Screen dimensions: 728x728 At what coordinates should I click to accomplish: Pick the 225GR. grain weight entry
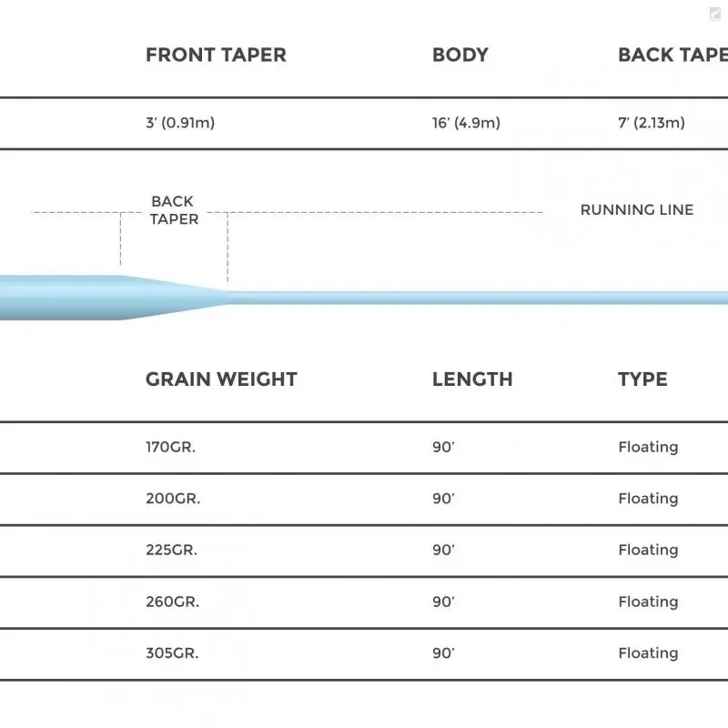172,550
